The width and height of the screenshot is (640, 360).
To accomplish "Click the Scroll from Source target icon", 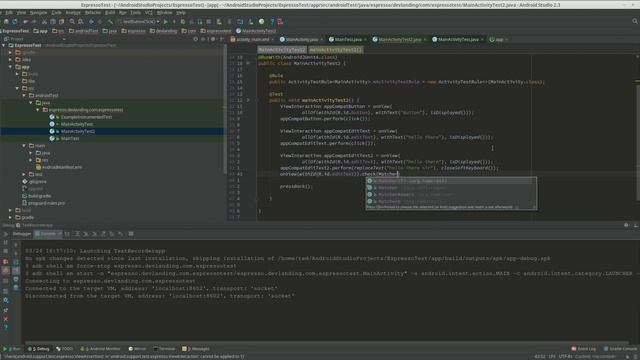I will pyautogui.click(x=196, y=39).
